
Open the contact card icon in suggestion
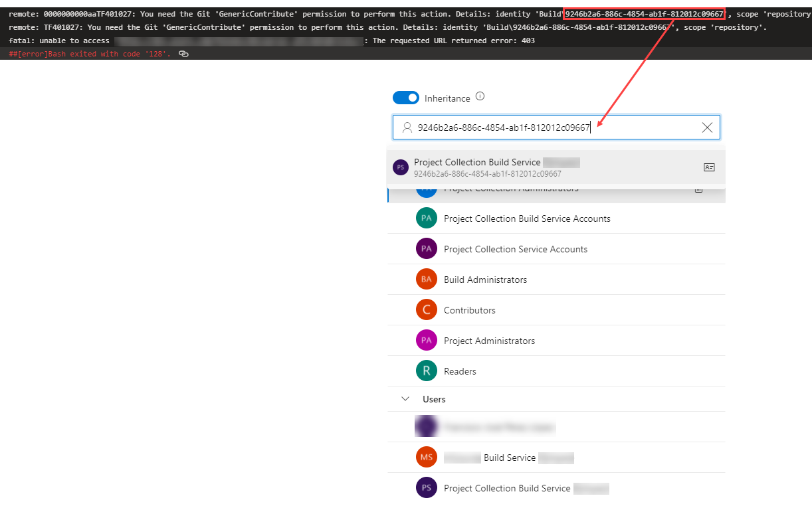pyautogui.click(x=709, y=167)
